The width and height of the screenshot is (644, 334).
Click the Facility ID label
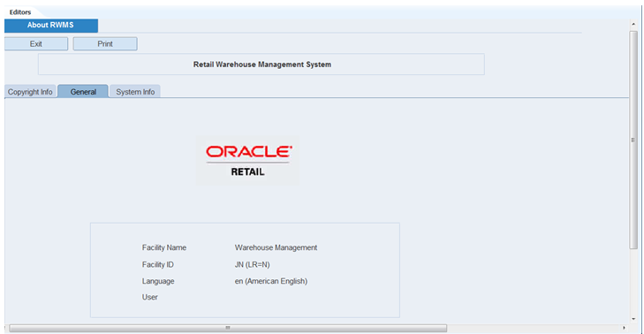click(x=158, y=264)
